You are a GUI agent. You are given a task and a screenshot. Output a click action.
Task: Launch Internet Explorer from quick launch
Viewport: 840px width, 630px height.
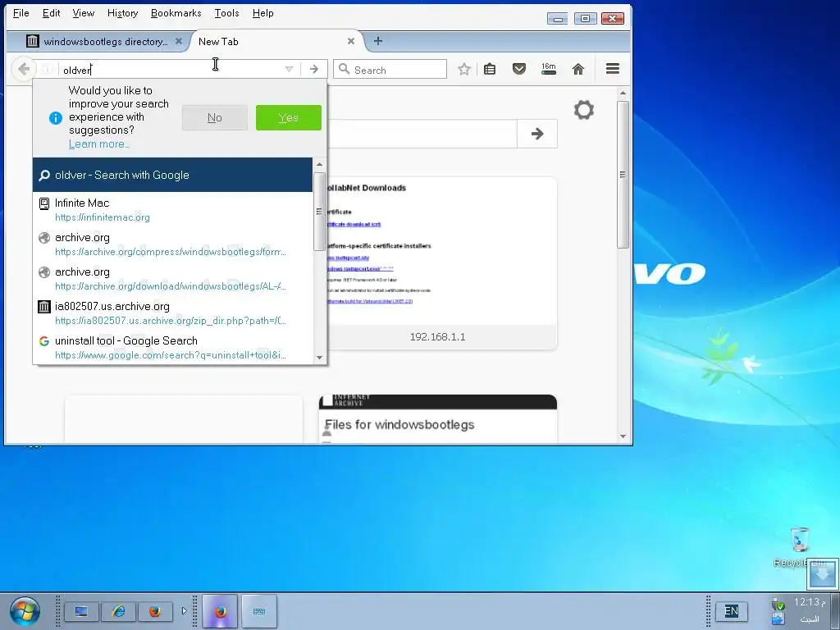click(x=118, y=611)
